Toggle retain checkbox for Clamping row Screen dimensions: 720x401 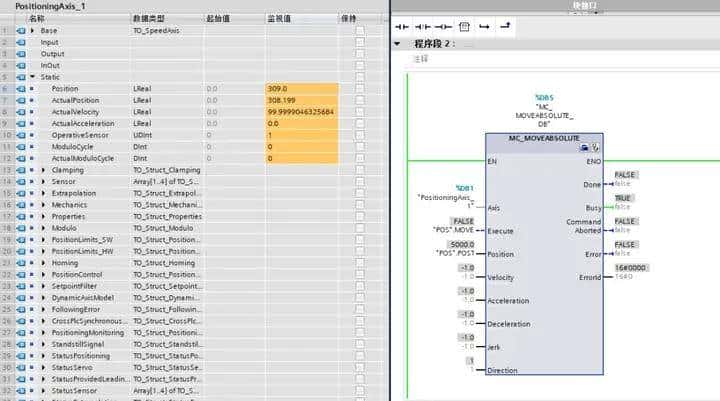pos(360,170)
